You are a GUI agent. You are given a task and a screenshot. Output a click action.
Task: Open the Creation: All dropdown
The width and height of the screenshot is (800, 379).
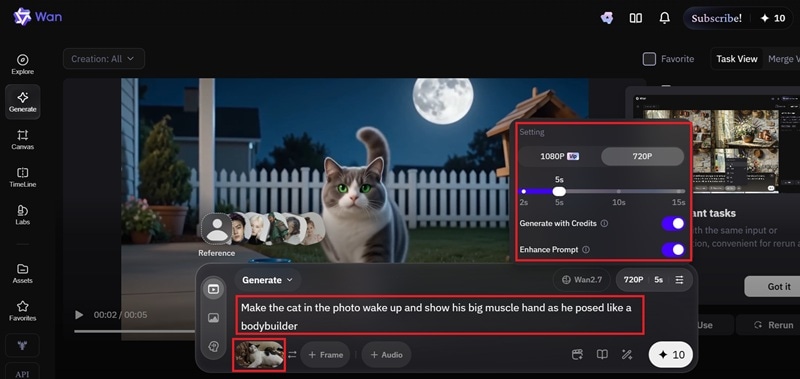[104, 59]
